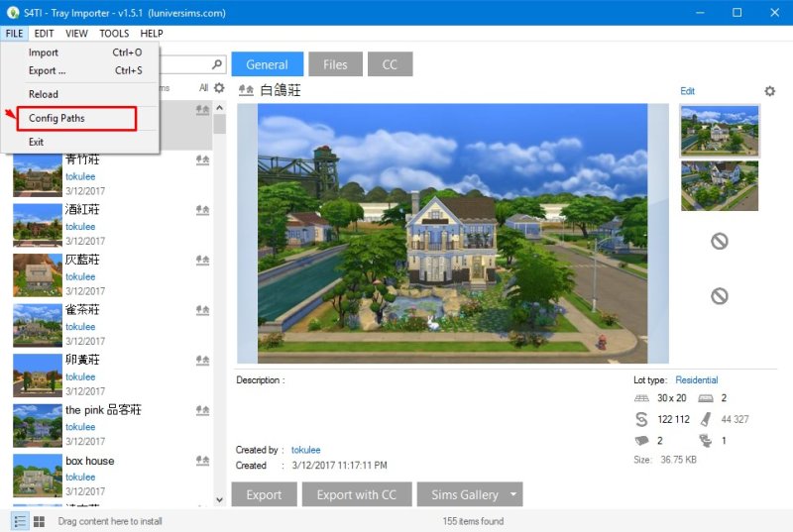This screenshot has height=532, width=793.
Task: Click the bathroom count icon near 1
Action: click(706, 441)
